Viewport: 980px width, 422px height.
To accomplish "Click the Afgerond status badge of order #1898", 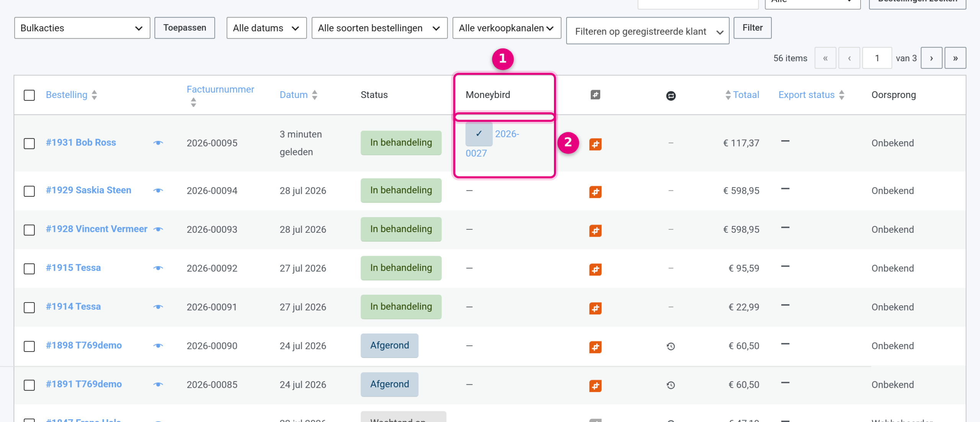I will [x=389, y=346].
